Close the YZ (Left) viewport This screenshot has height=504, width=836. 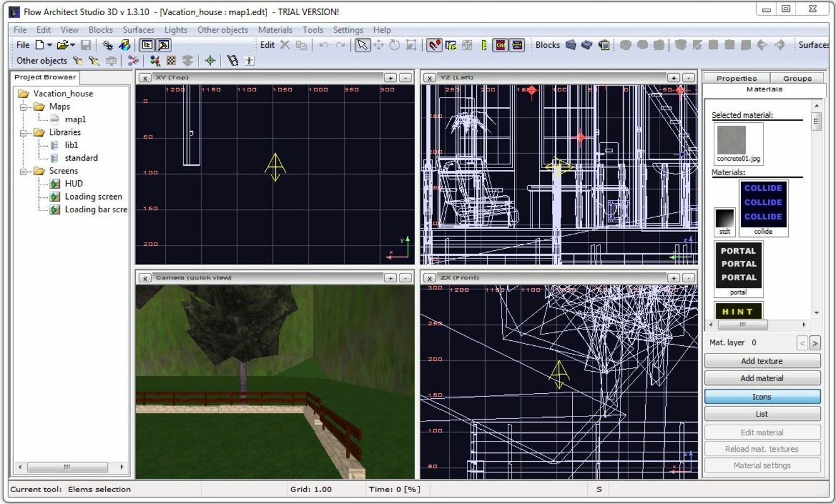429,77
